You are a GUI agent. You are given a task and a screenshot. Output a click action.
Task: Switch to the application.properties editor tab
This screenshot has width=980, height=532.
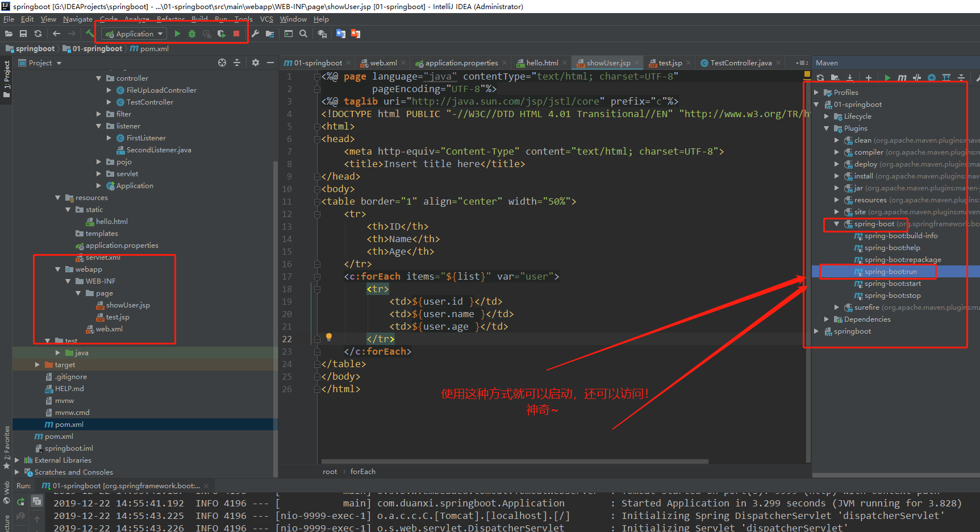tap(461, 63)
